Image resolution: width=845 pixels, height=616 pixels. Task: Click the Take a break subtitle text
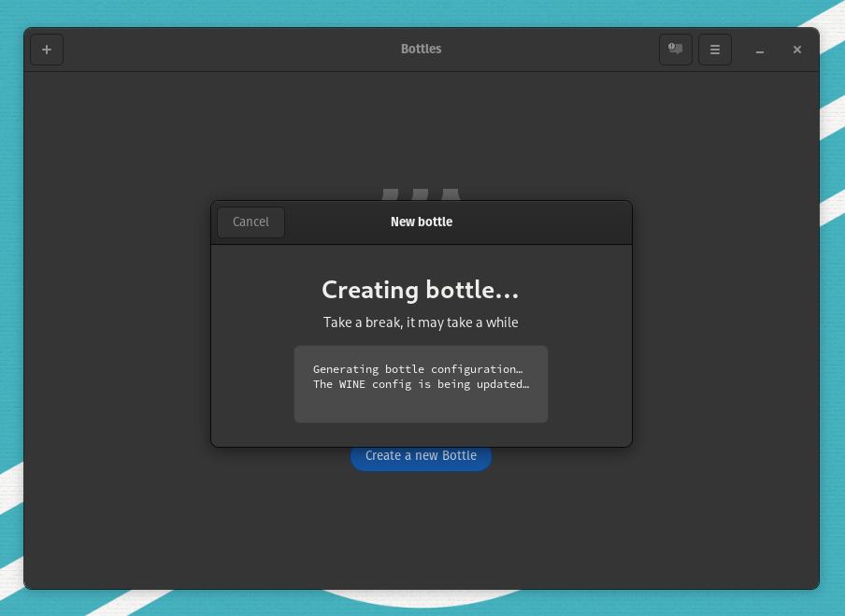pyautogui.click(x=421, y=322)
